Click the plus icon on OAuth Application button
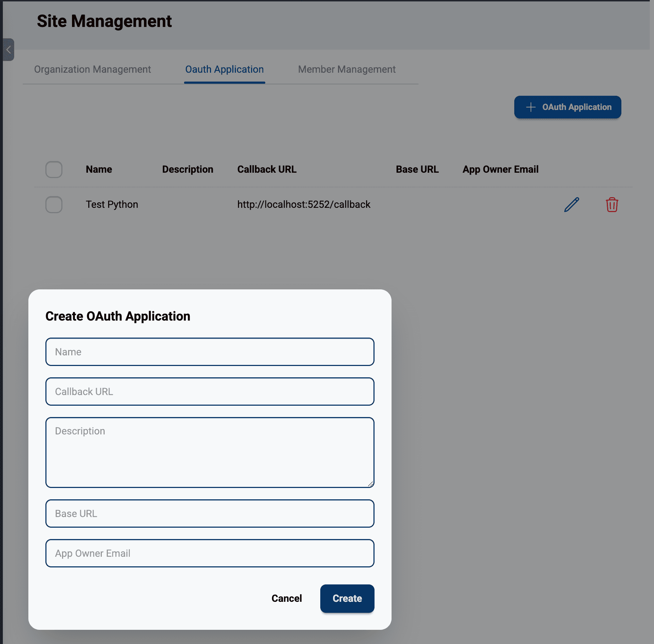 click(531, 107)
